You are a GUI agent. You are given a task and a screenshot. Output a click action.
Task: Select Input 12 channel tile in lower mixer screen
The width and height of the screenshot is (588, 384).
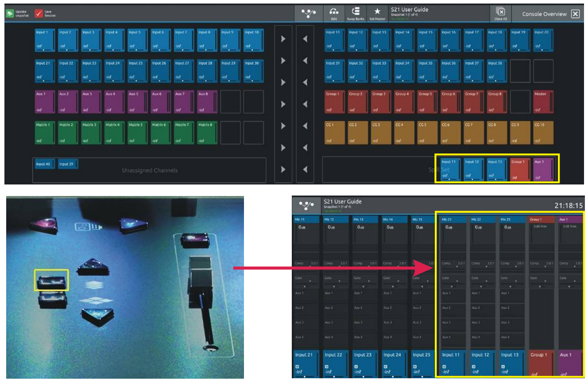click(482, 364)
